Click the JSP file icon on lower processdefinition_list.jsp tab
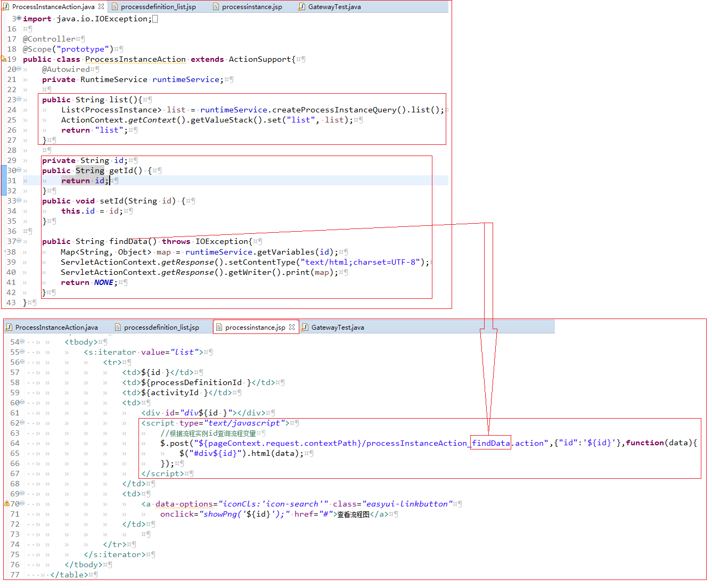712x588 pixels. [x=118, y=328]
